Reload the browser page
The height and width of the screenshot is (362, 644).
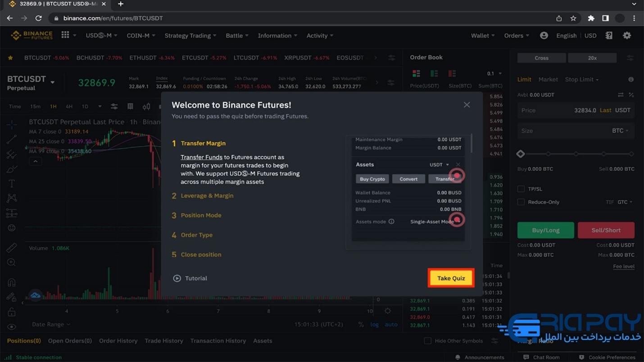click(x=39, y=18)
